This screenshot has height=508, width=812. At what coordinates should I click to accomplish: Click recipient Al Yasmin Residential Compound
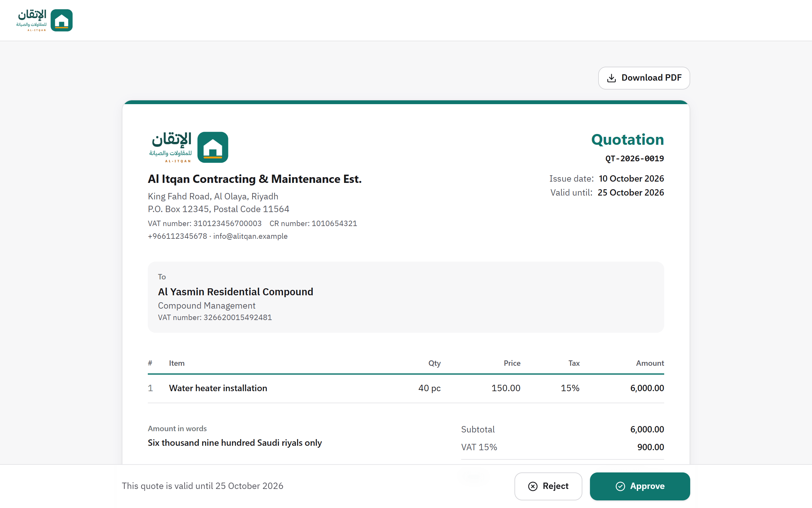(x=236, y=292)
